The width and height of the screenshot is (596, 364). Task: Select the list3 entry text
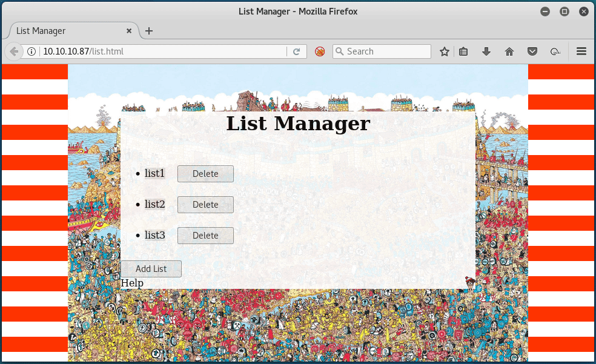[x=154, y=235]
